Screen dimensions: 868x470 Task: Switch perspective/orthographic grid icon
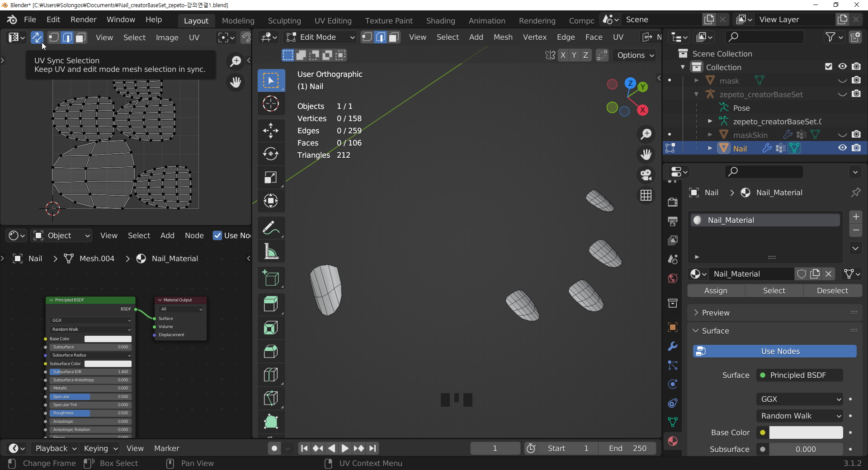[646, 195]
